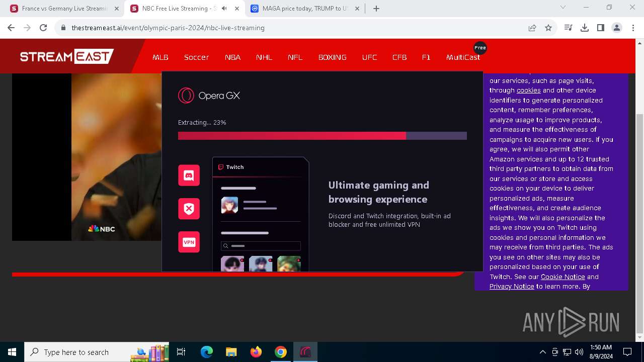This screenshot has width=644, height=362.
Task: Share this page via the share icon
Action: [532, 28]
